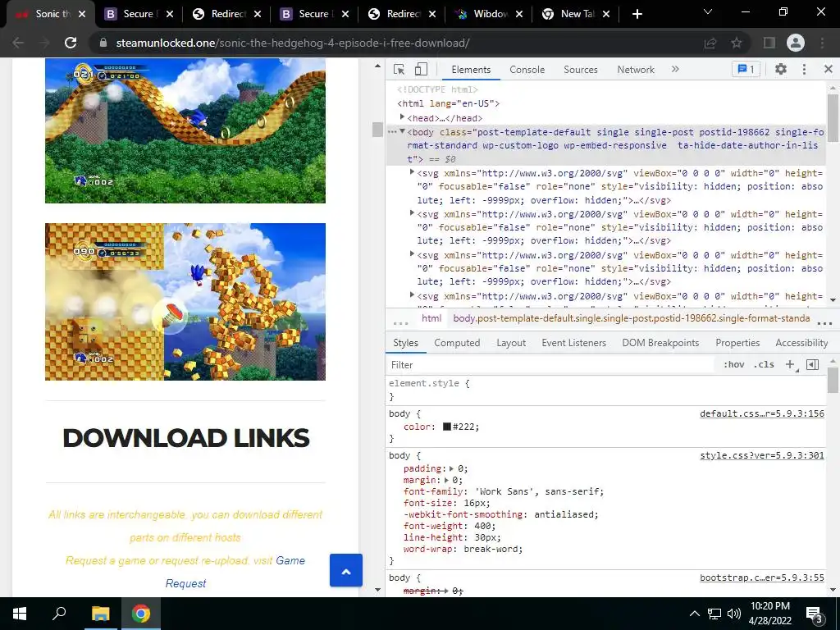Expand the padding shorthand property triangle
The image size is (840, 630).
pyautogui.click(x=452, y=468)
